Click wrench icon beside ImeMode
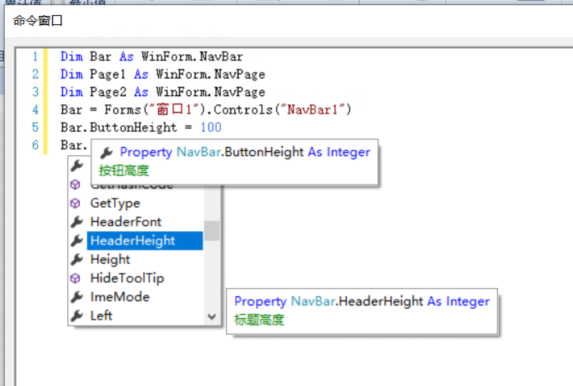 point(77,296)
